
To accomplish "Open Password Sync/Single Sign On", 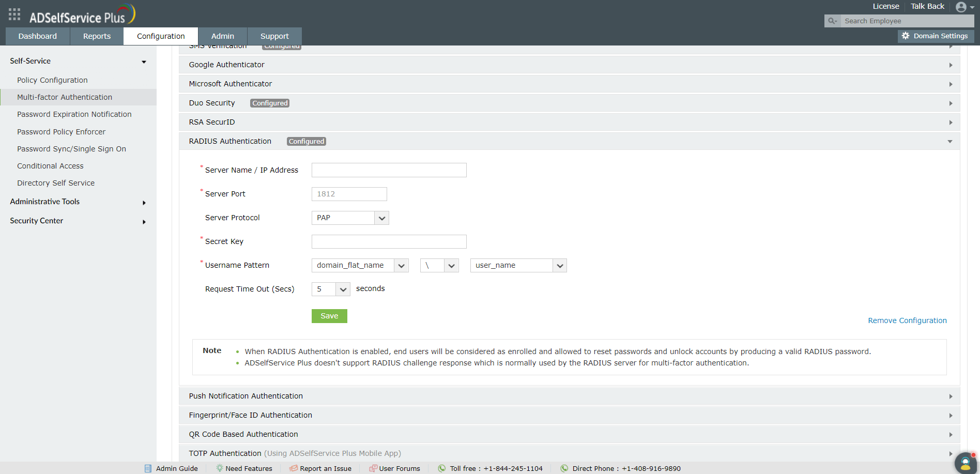I will pos(71,149).
